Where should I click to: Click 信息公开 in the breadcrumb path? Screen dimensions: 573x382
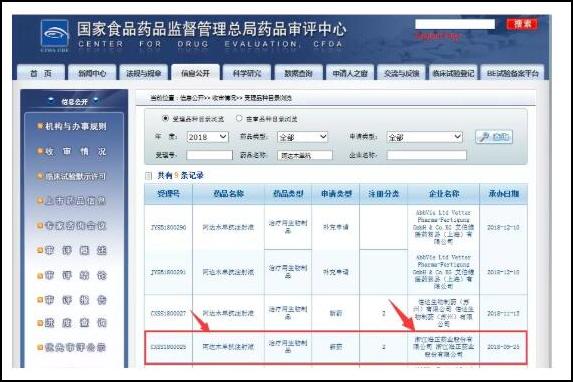point(192,98)
